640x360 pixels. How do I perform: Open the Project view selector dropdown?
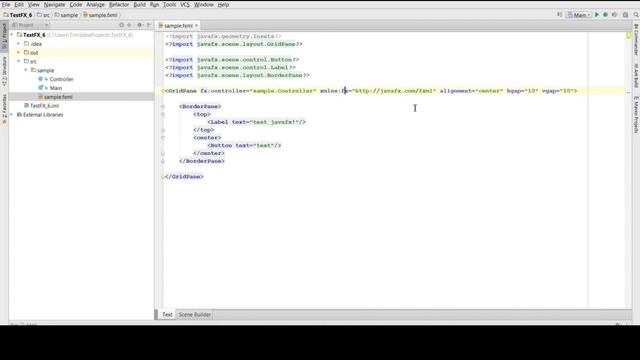[30, 25]
